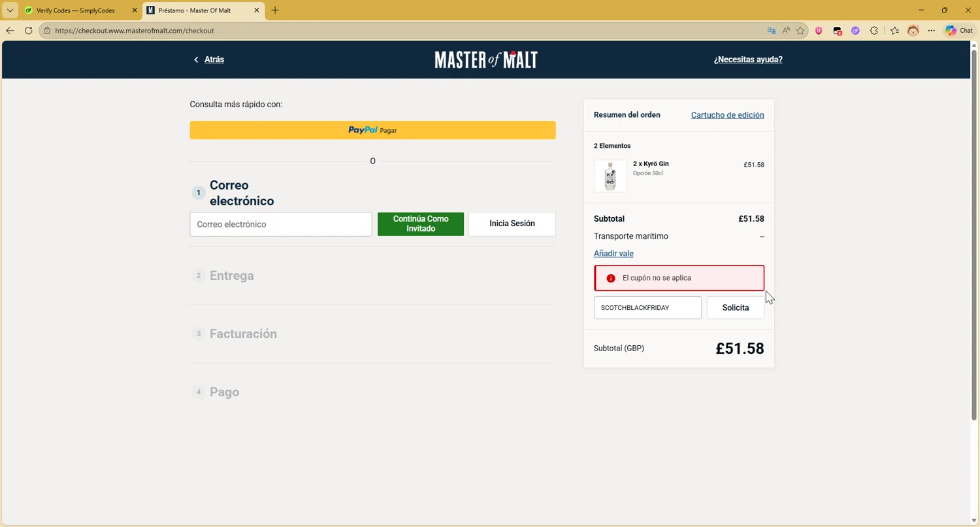980x527 pixels.
Task: Pay with the PayPal Pagar button
Action: click(372, 130)
